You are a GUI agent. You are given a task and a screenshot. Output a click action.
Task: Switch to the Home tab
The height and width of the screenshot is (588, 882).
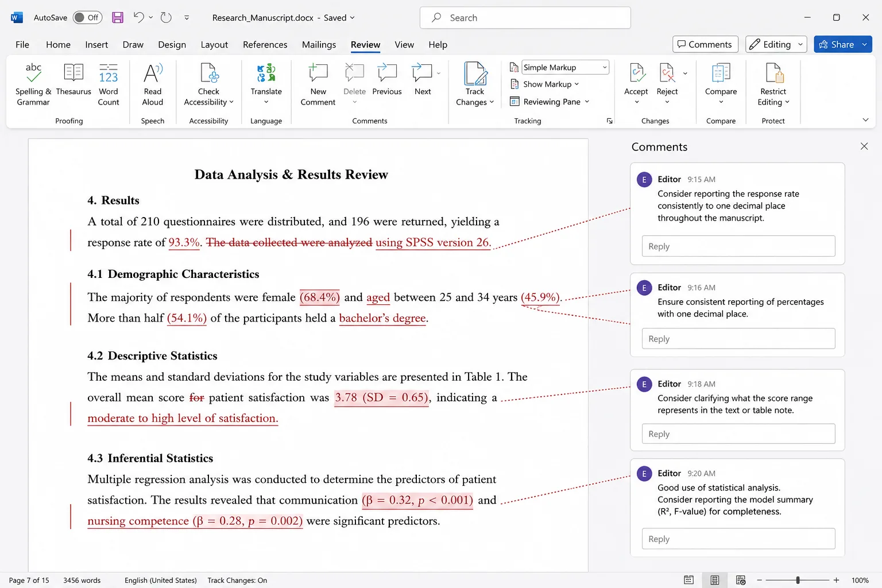pos(58,44)
